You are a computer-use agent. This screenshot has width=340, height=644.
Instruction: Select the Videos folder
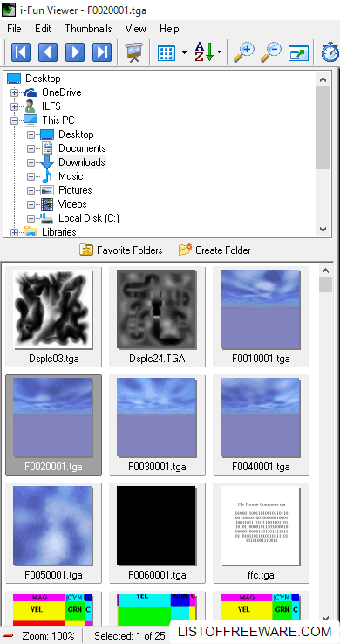pyautogui.click(x=72, y=204)
